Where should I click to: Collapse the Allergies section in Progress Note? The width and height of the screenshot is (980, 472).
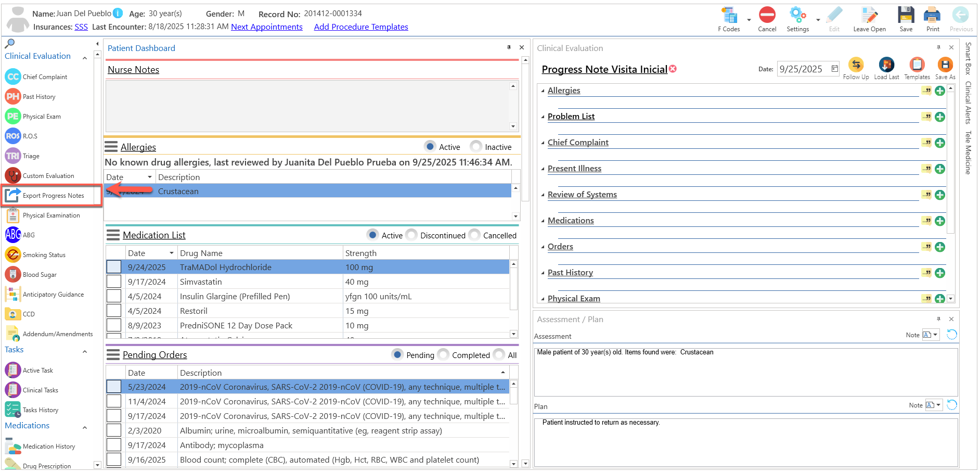pyautogui.click(x=543, y=91)
